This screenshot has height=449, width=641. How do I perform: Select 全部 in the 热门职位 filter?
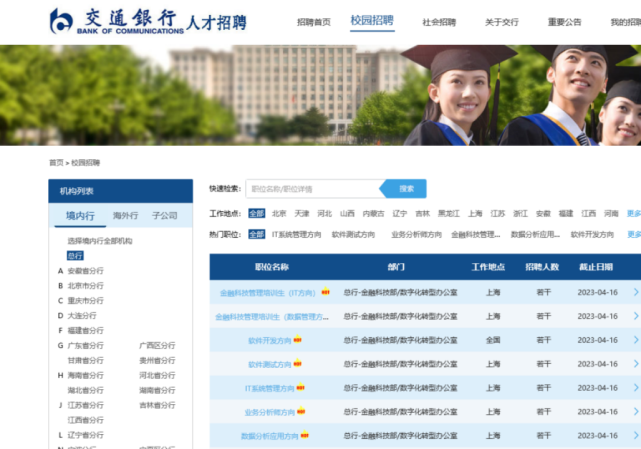257,234
